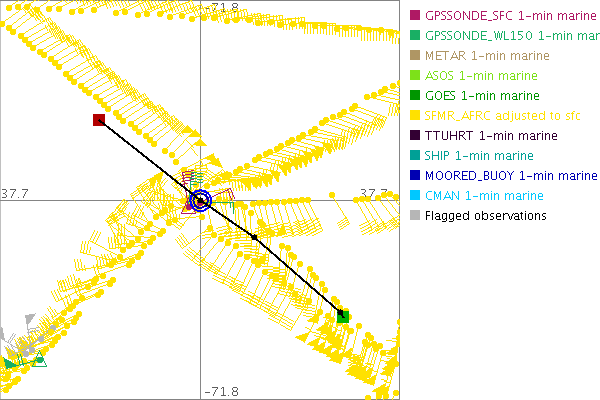This screenshot has width=600, height=400.
Task: Select the GPSSONDE_SFC 1-min marine label
Action: click(511, 16)
